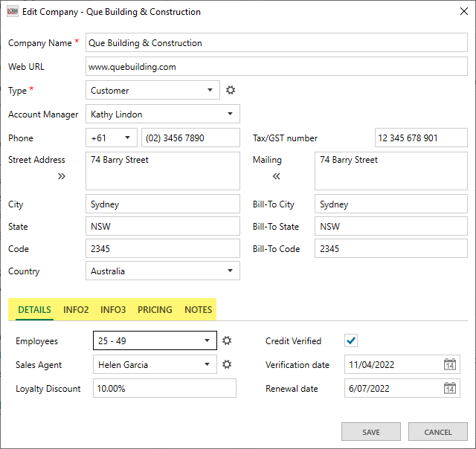Click into the Web URL field
This screenshot has width=476, height=449.
276,67
